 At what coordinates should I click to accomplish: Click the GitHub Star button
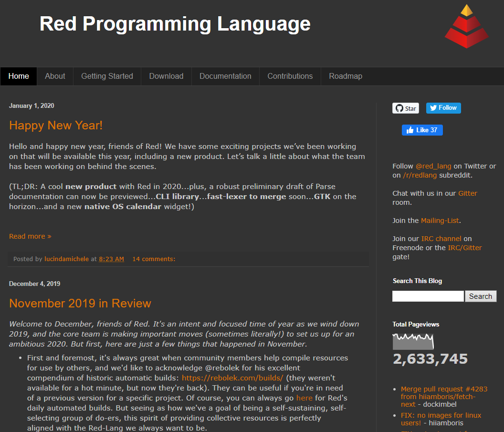click(x=405, y=108)
